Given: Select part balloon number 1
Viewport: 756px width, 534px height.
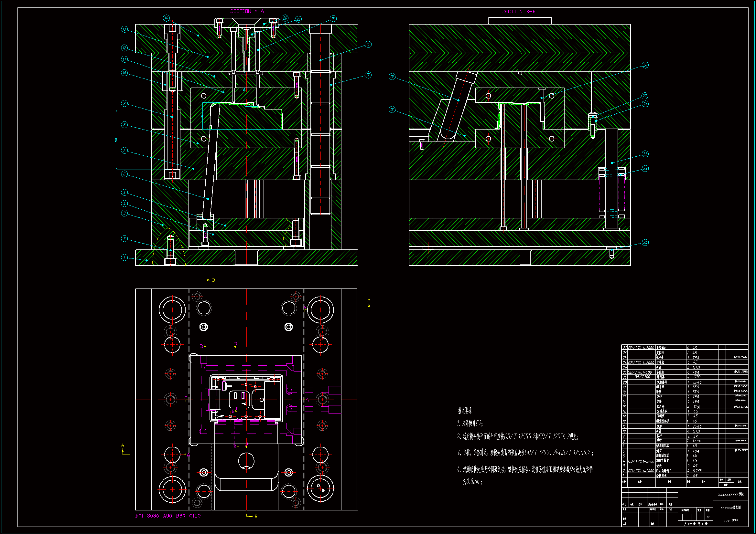Looking at the screenshot, I should pyautogui.click(x=124, y=257).
